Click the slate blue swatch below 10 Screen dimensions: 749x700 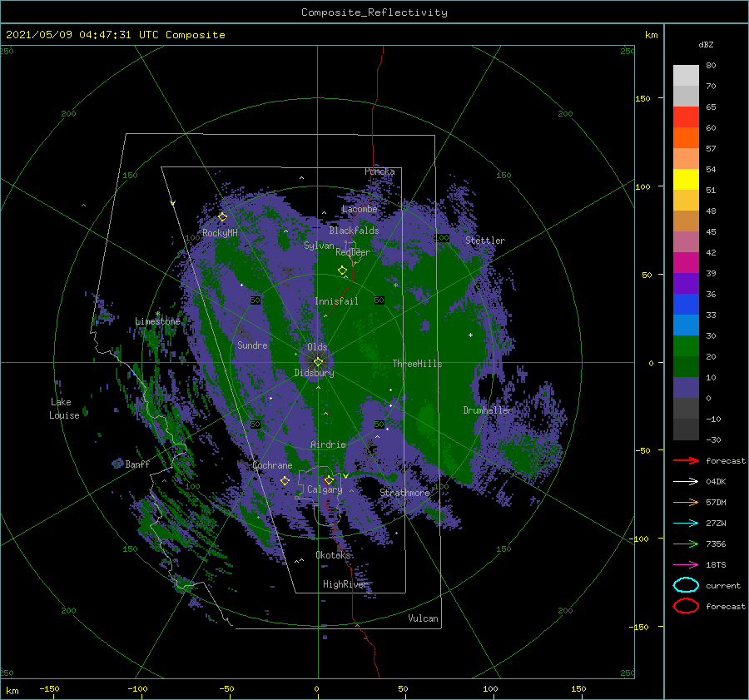click(x=686, y=388)
